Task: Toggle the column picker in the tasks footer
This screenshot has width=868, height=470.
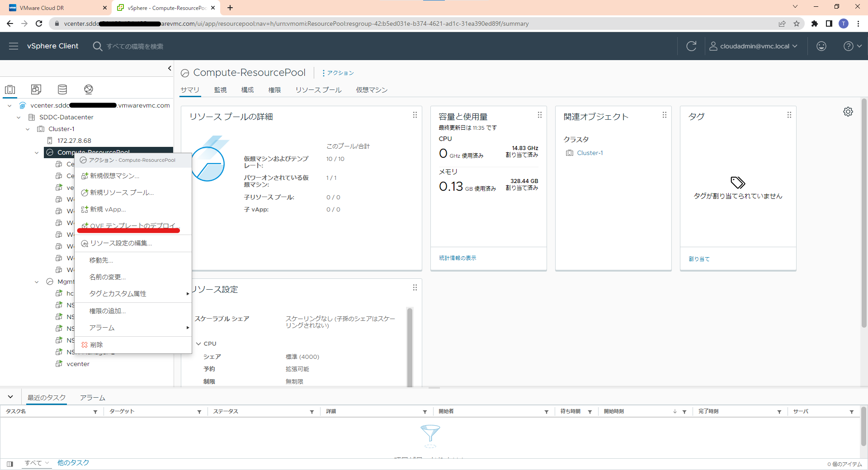Action: pos(10,464)
